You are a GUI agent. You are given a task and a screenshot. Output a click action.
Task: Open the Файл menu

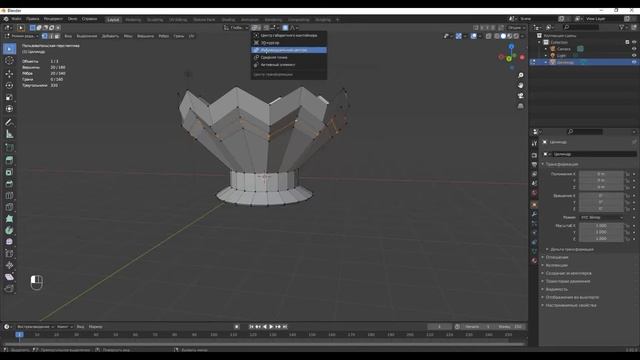coord(16,19)
